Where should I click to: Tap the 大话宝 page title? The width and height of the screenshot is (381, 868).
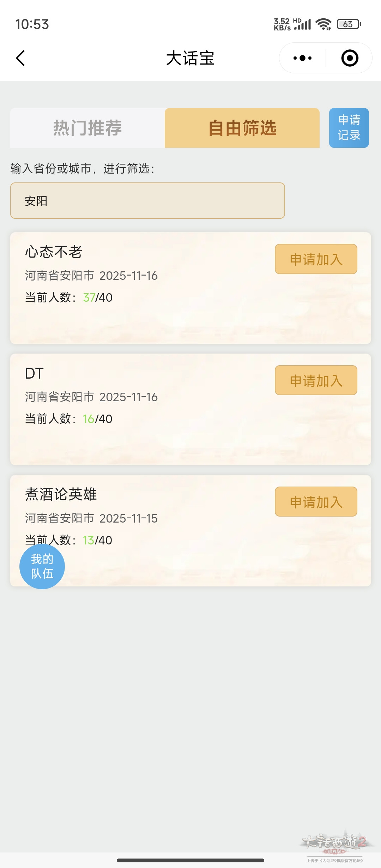(x=190, y=58)
